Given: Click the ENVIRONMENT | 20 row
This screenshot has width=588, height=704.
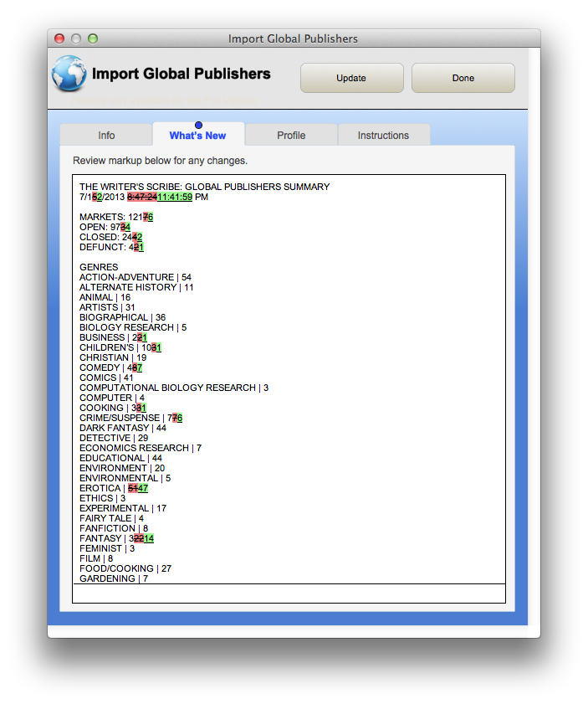Looking at the screenshot, I should (x=122, y=468).
